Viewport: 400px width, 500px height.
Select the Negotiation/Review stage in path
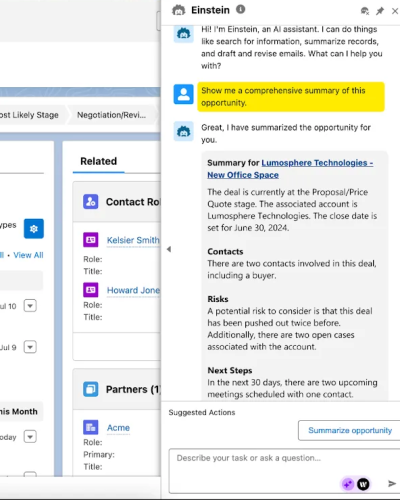pyautogui.click(x=112, y=115)
